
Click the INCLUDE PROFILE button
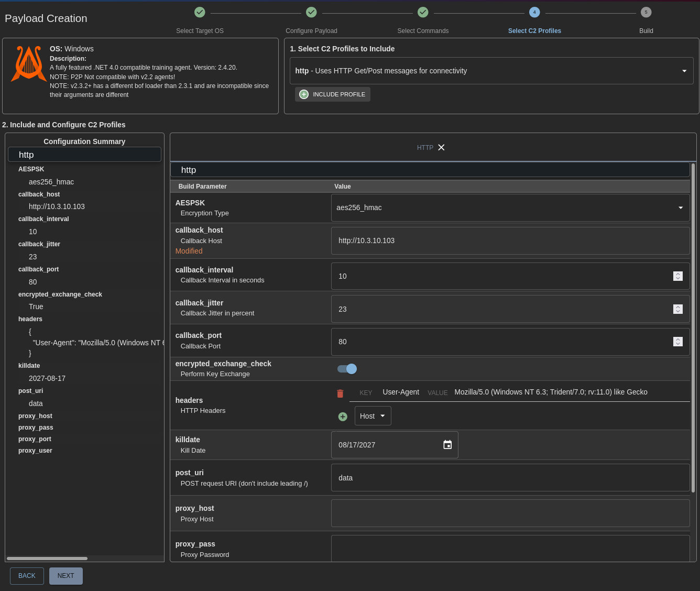333,94
